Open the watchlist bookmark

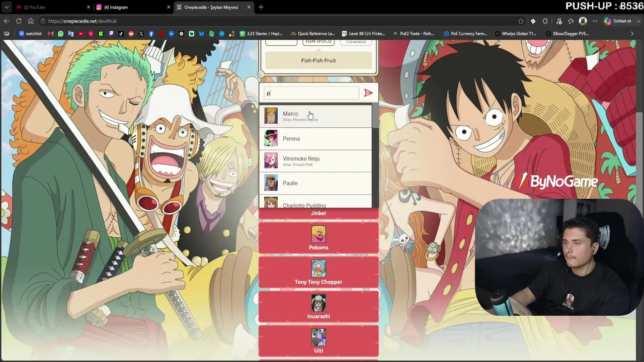tap(30, 34)
